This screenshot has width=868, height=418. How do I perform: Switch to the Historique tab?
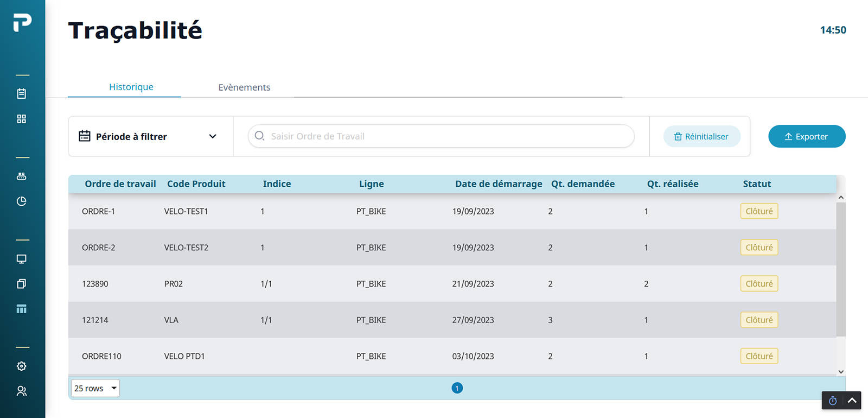point(131,87)
